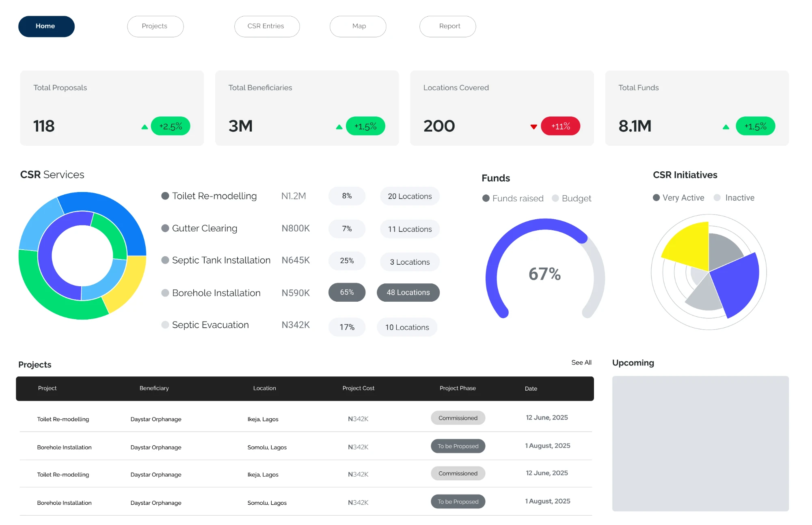812x525 pixels.
Task: Switch to the Projects tab
Action: [x=155, y=26]
